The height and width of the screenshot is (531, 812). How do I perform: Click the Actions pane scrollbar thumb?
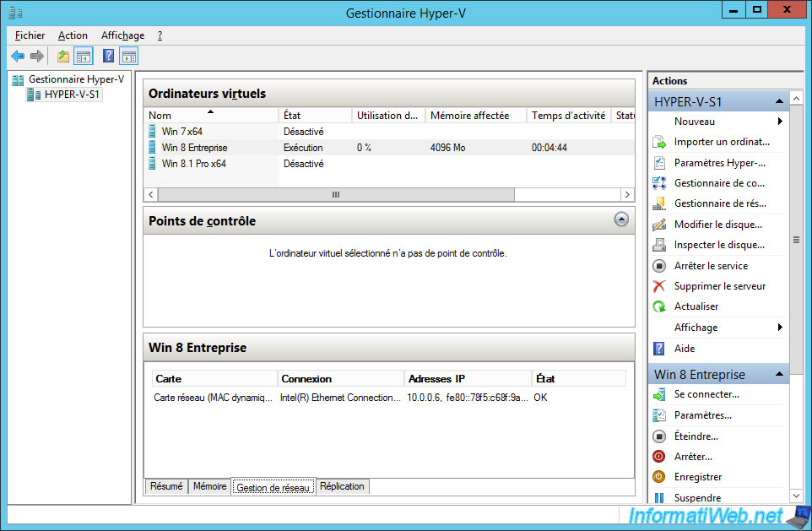coord(796,240)
